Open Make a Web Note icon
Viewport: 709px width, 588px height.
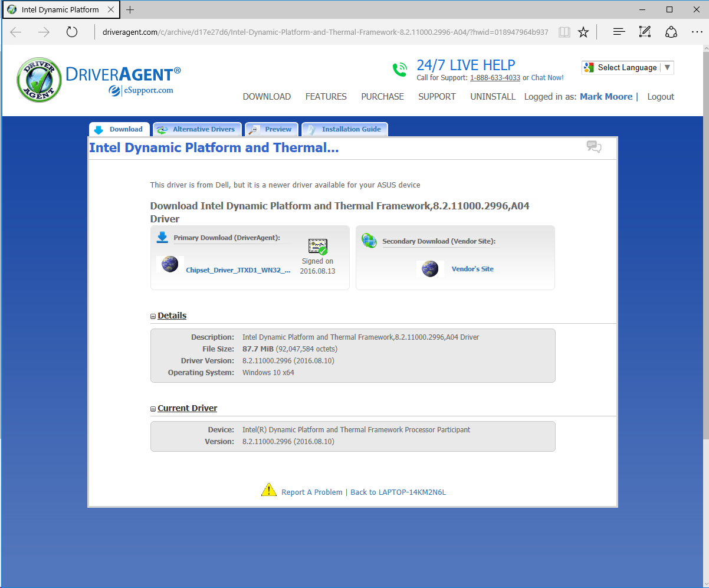tap(645, 32)
